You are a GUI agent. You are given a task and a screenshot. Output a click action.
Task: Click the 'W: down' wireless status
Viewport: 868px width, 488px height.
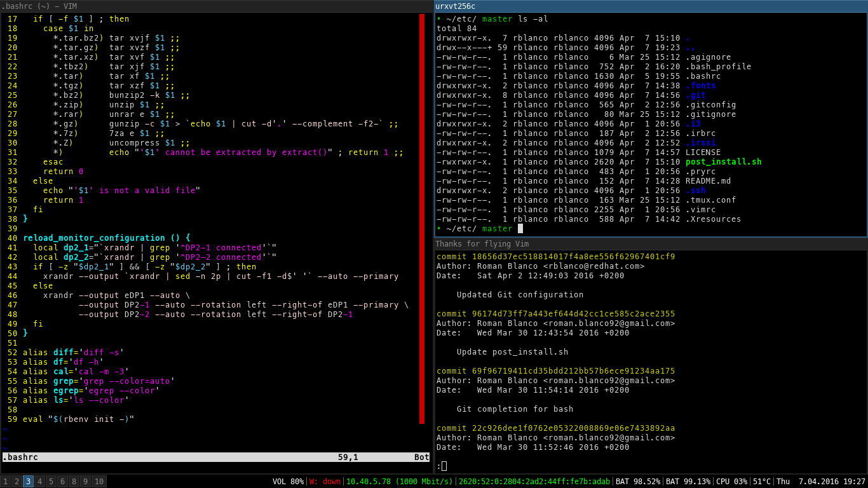[325, 482]
